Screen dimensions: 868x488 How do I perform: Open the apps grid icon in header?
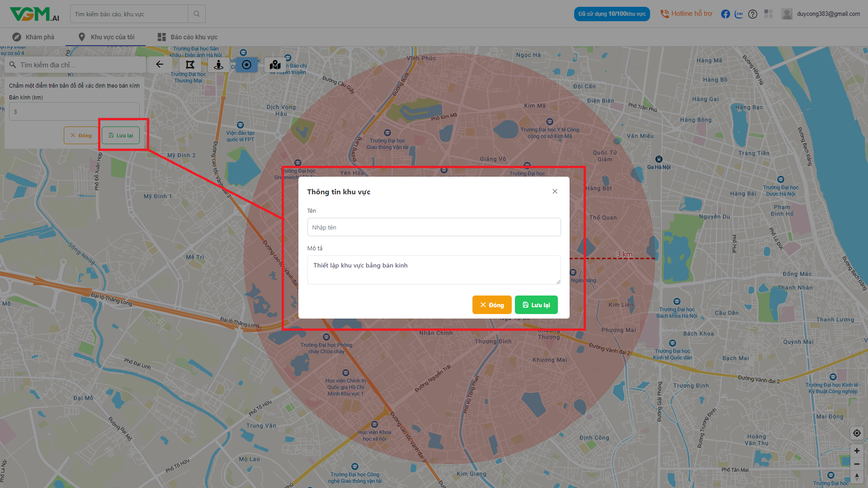tap(769, 14)
